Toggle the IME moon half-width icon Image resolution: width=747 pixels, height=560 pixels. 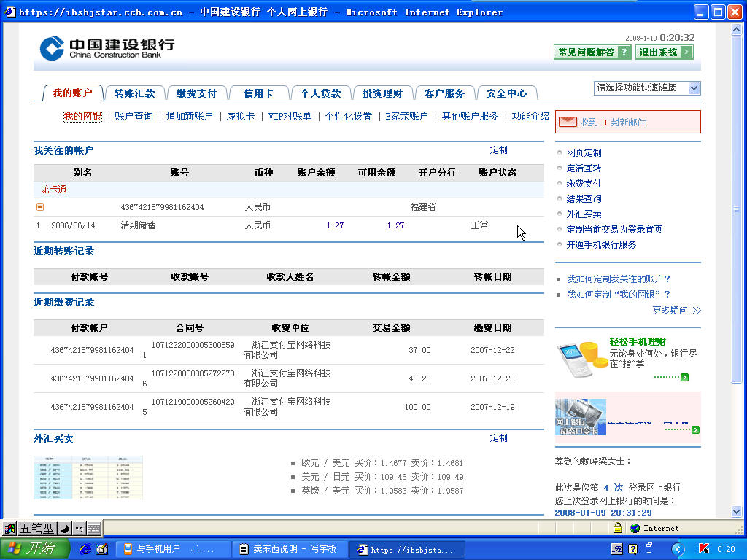(x=64, y=528)
